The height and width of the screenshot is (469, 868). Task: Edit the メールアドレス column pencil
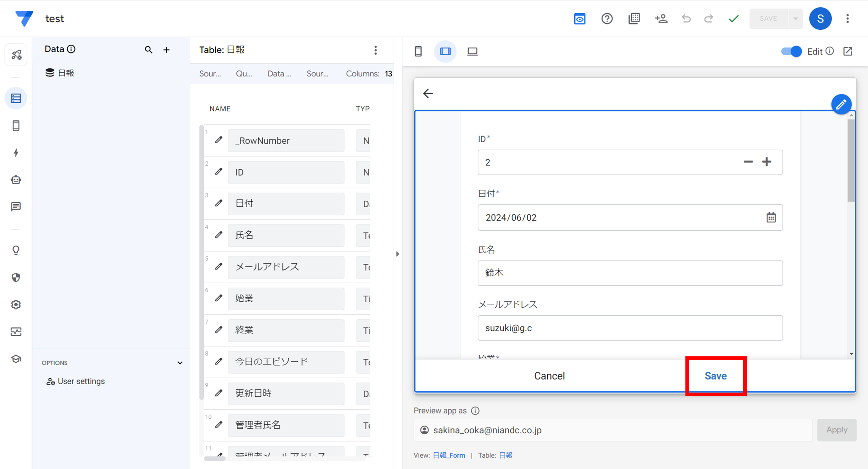click(219, 266)
